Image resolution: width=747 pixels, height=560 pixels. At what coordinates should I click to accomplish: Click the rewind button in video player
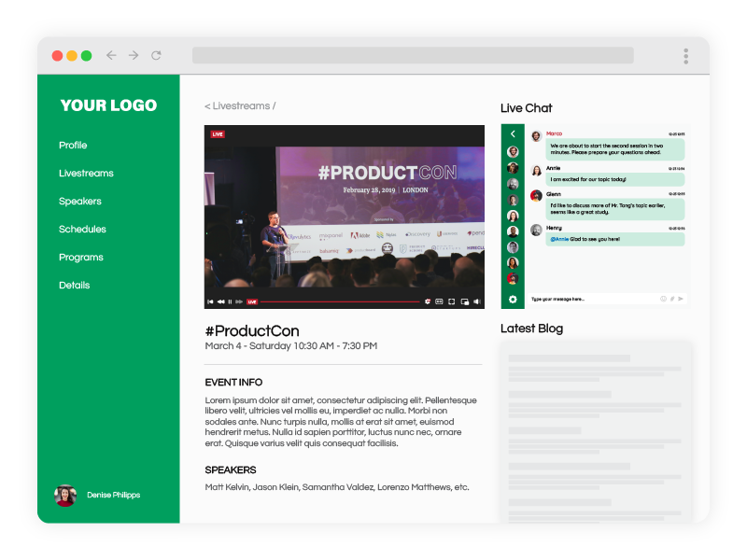220,301
